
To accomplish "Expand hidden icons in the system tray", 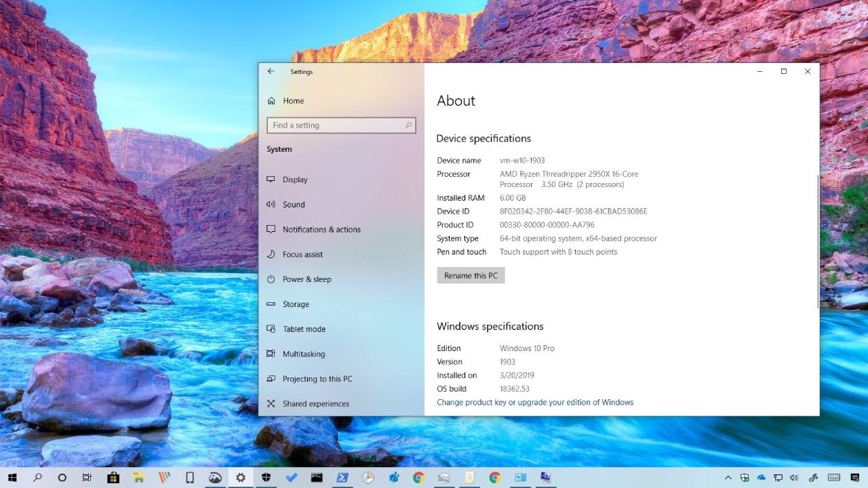I will (728, 477).
